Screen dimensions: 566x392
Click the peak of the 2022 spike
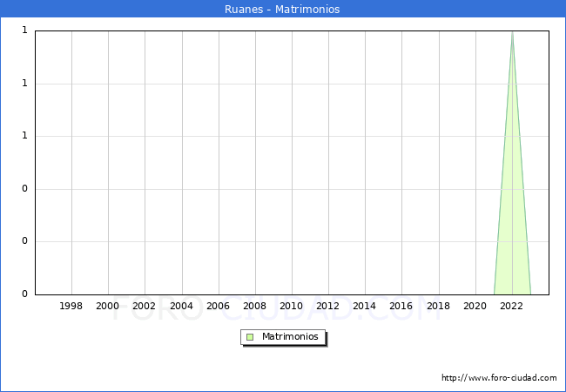(x=512, y=32)
